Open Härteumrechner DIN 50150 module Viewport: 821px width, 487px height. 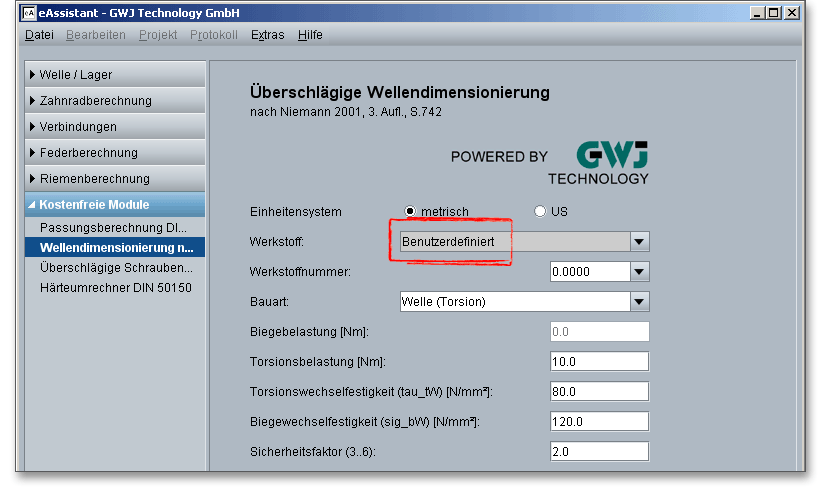tap(115, 288)
